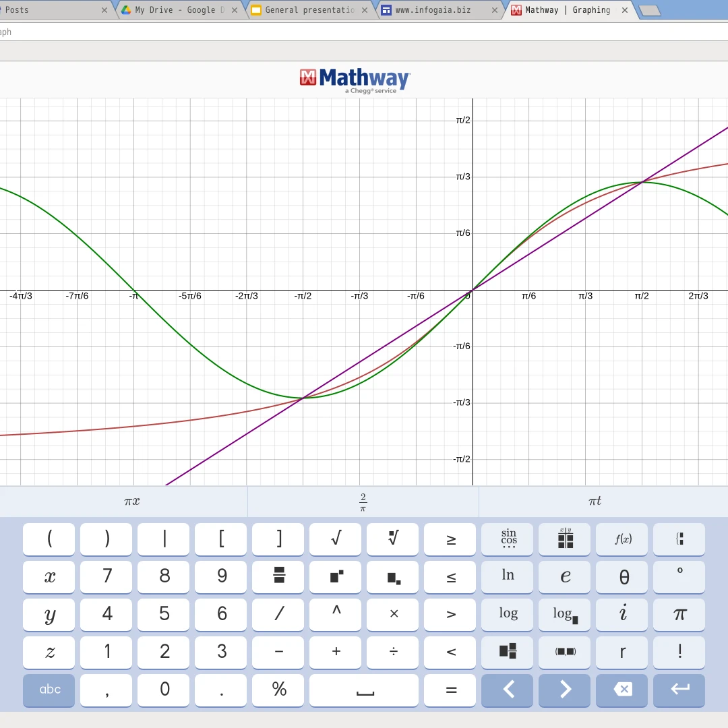Tap the x variable key
Image resolution: width=728 pixels, height=728 pixels.
coord(49,576)
